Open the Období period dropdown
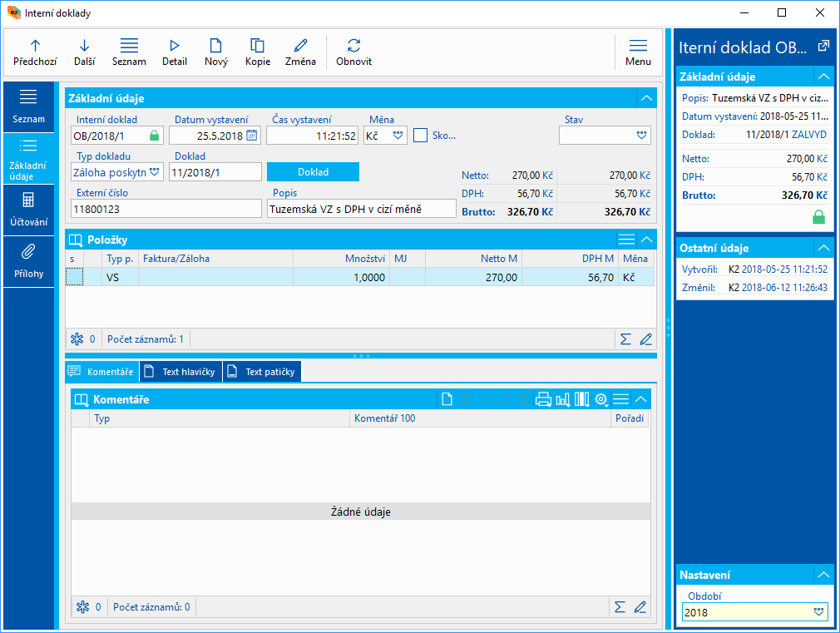 818,612
